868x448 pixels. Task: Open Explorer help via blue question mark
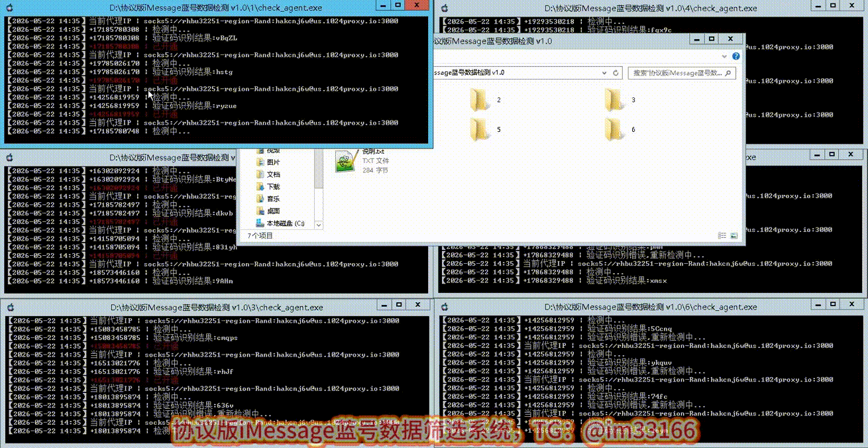(x=736, y=56)
